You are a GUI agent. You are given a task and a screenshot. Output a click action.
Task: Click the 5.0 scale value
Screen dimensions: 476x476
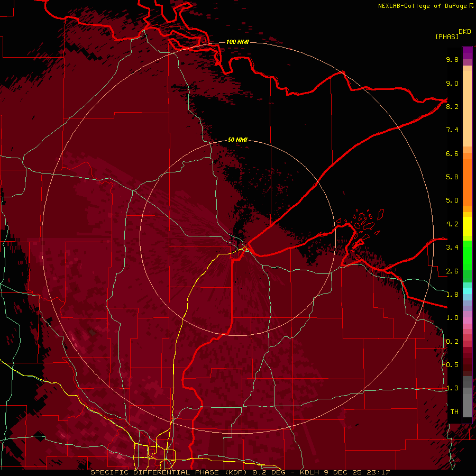pyautogui.click(x=452, y=200)
